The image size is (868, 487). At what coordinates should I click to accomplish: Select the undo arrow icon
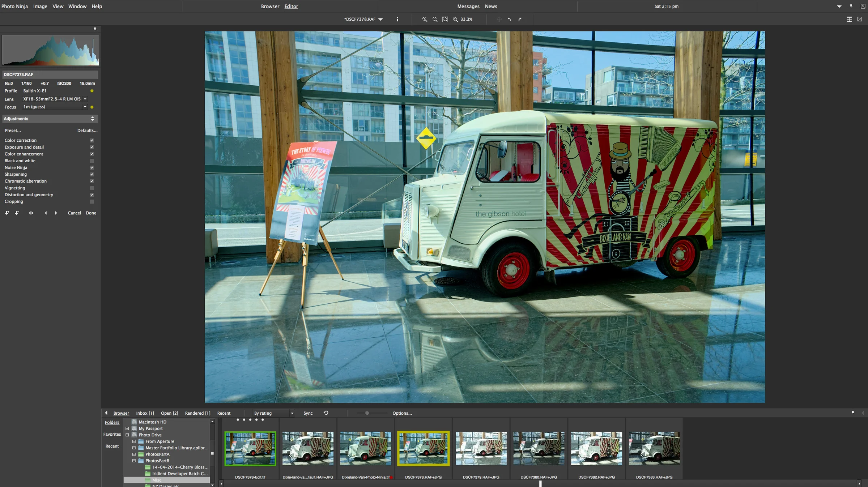point(509,19)
